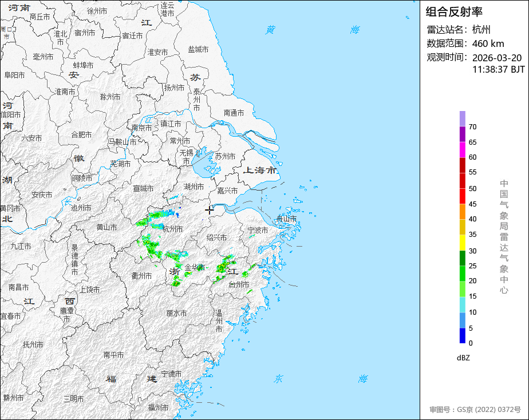This screenshot has height=420, width=529.
Task: Click the radar station name 杭州
Action: (481, 29)
